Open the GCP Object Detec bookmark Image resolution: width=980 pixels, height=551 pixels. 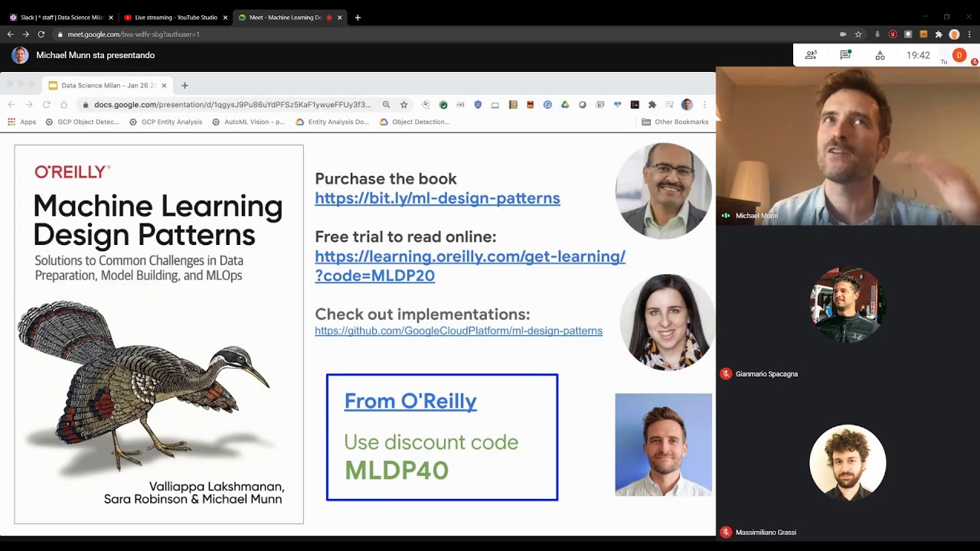[83, 122]
